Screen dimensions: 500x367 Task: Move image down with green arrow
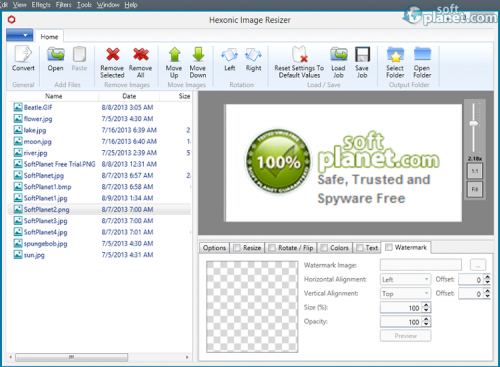coord(198,54)
